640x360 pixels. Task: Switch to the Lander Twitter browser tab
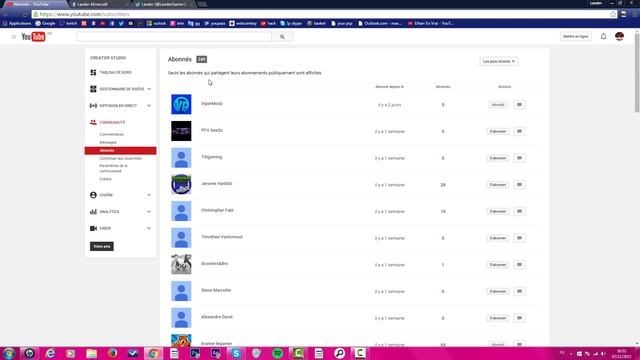tap(163, 4)
